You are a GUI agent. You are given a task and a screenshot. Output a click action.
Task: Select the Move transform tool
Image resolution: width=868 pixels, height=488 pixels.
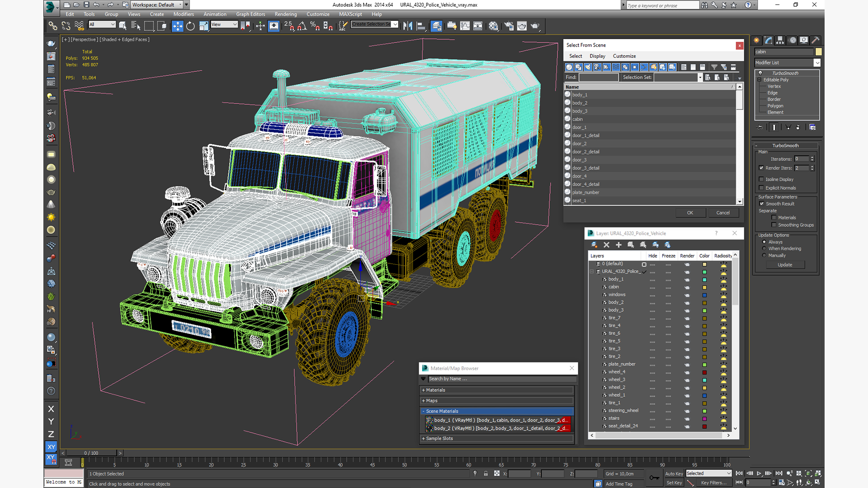177,26
